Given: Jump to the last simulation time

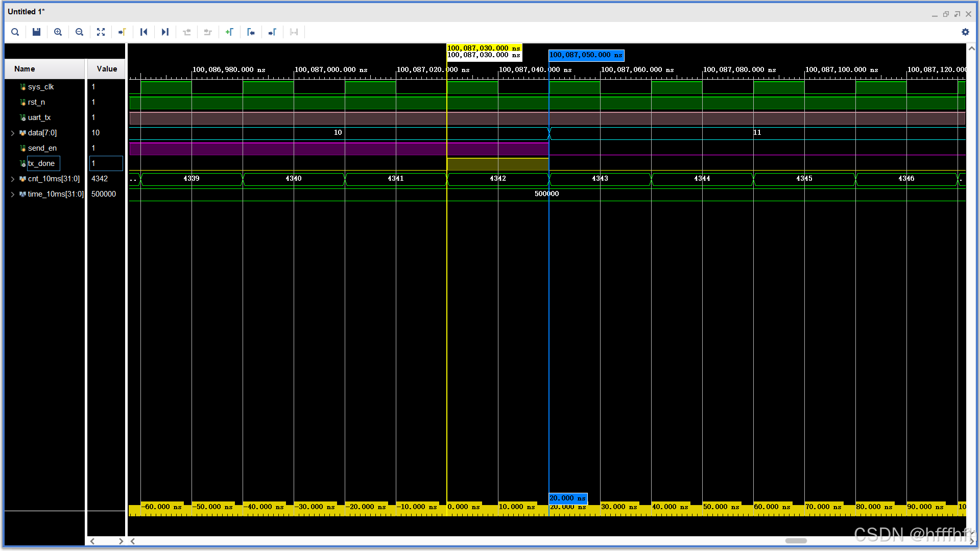Looking at the screenshot, I should (165, 32).
